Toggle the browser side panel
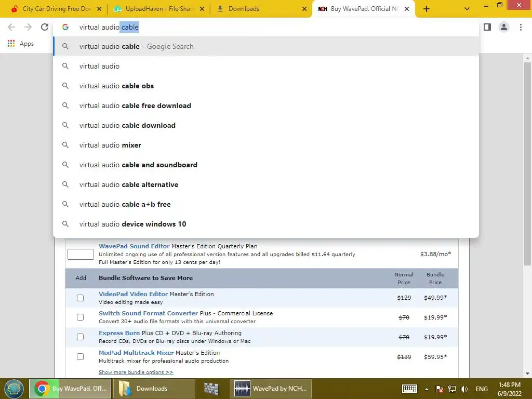Screen dimensions: 532x399 pyautogui.click(x=487, y=27)
